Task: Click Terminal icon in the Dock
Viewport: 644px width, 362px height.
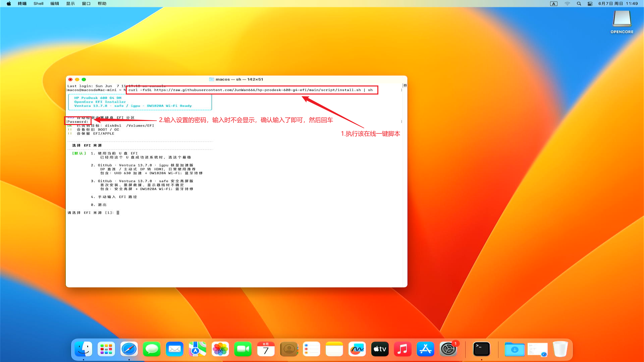Action: [x=482, y=349]
